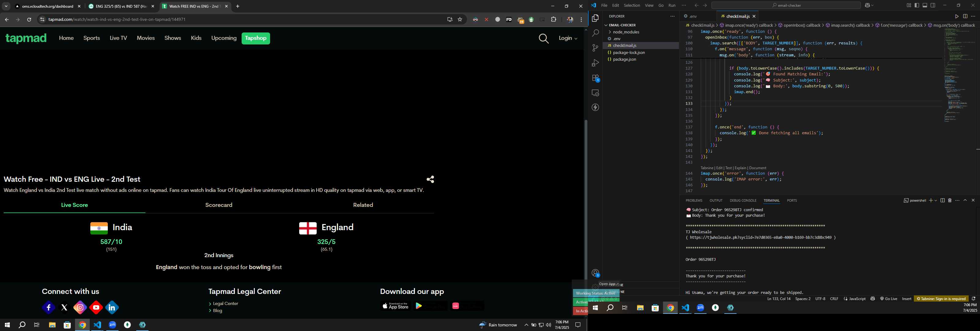Open the Explorer view in VS Code activity bar
The width and height of the screenshot is (980, 331).
pos(595,18)
